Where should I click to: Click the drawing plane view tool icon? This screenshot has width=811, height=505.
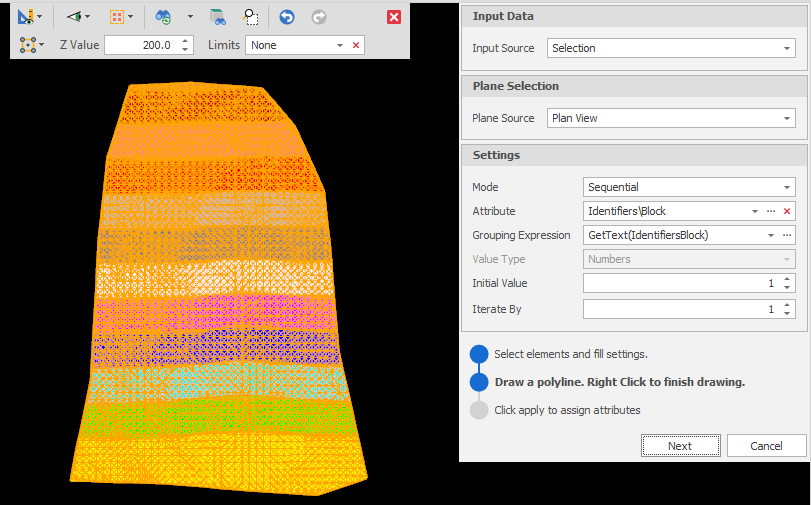pos(26,17)
